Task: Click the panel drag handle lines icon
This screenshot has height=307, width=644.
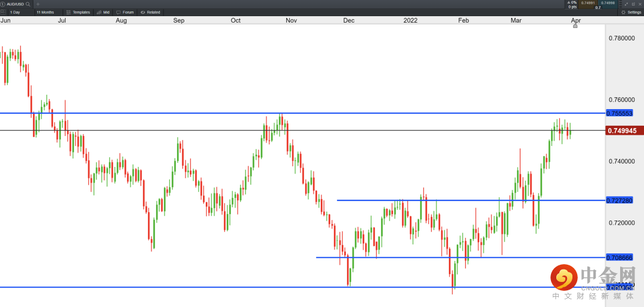Action: [620, 4]
